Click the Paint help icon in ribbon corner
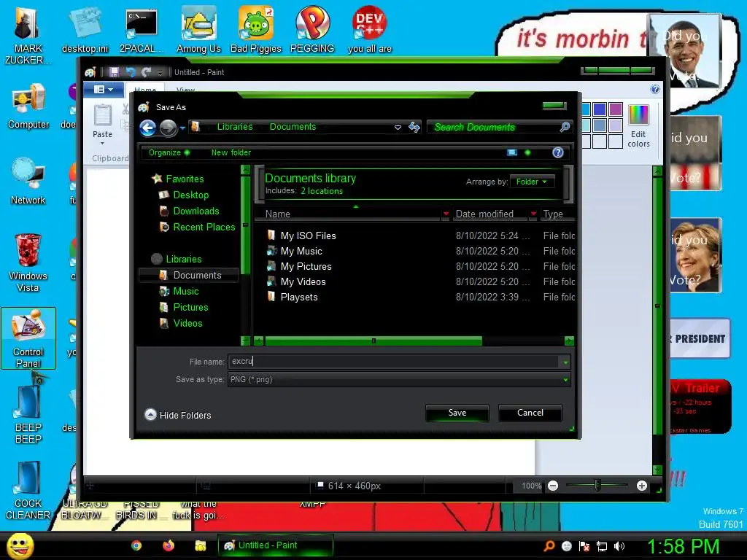 coord(655,89)
